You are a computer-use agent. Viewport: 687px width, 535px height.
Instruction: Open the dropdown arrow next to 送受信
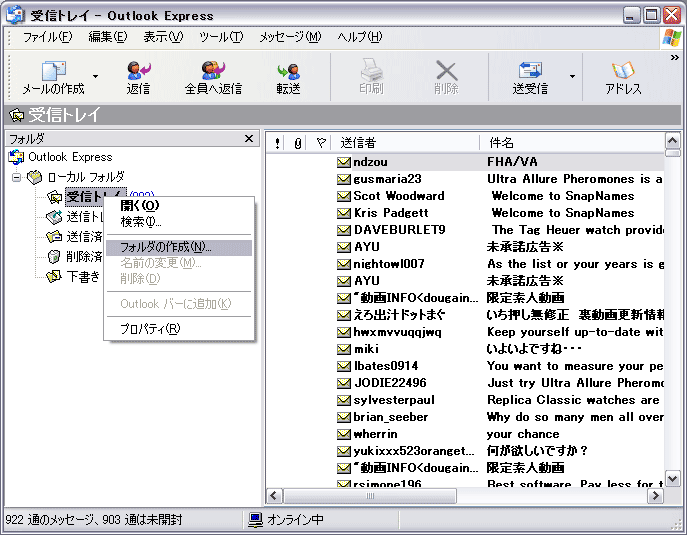[x=572, y=76]
